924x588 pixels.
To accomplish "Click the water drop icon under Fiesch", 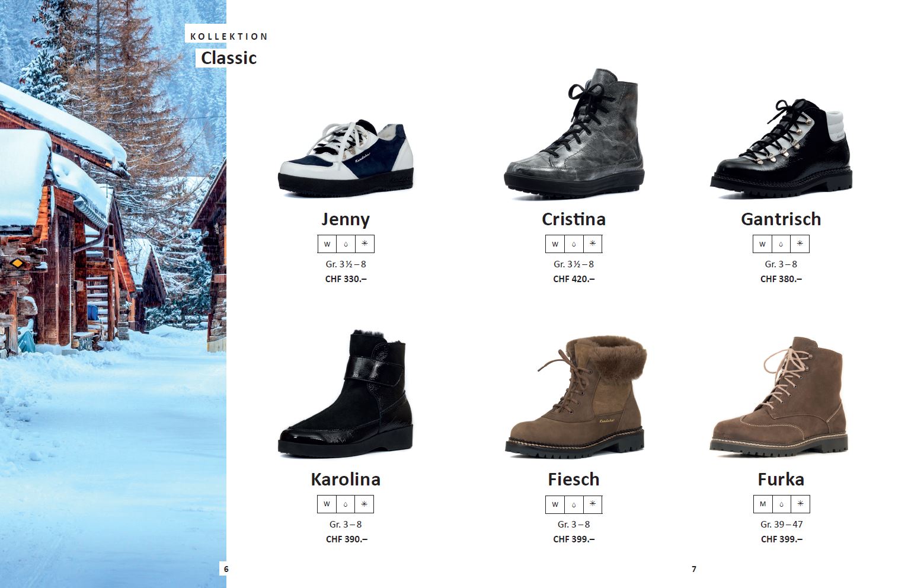I will tap(574, 504).
